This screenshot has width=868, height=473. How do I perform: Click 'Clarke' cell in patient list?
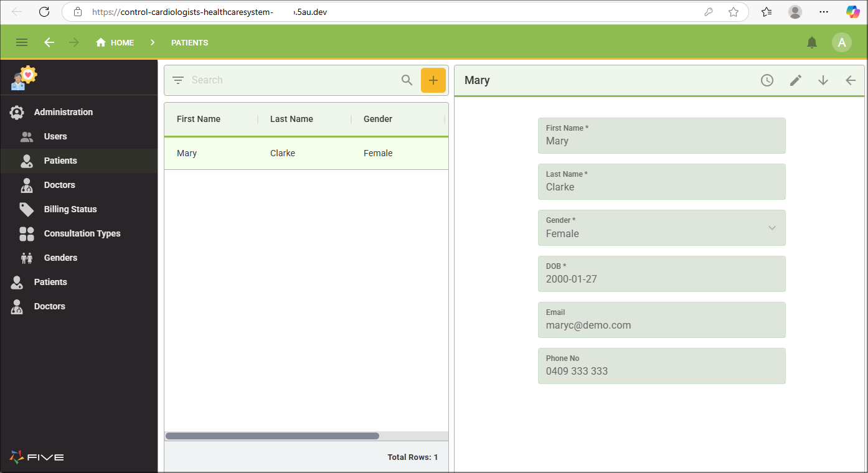coord(283,153)
